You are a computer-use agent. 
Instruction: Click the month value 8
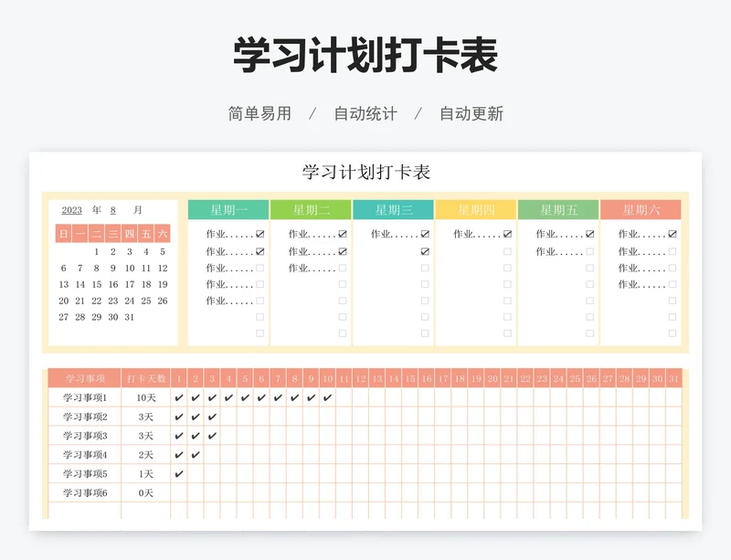pyautogui.click(x=112, y=210)
